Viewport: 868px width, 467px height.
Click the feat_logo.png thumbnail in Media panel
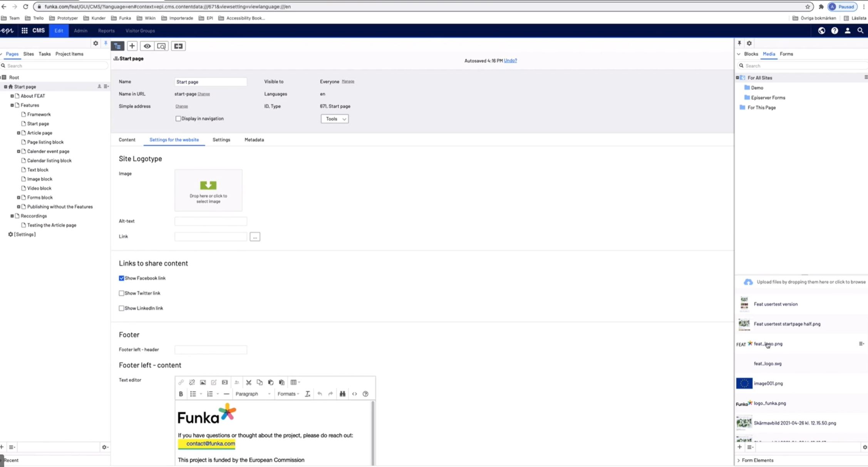(744, 343)
